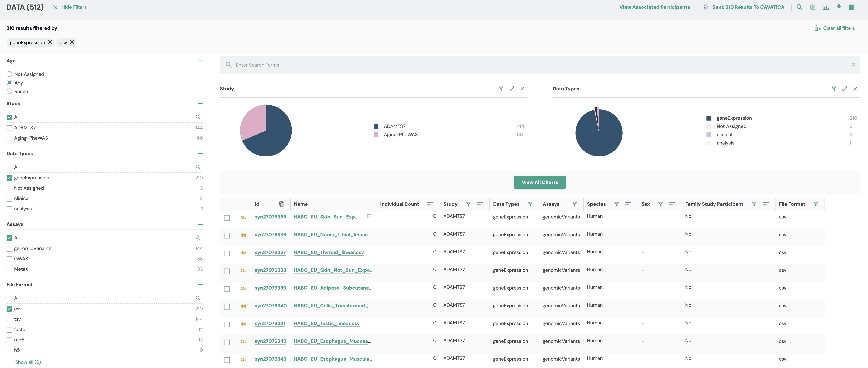Collapse the Data Types filter section
This screenshot has height=368, width=868.
pos(201,153)
